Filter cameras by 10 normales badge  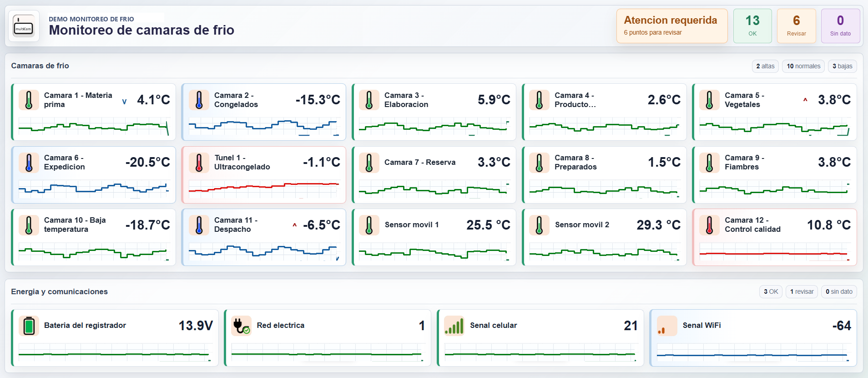pos(803,66)
